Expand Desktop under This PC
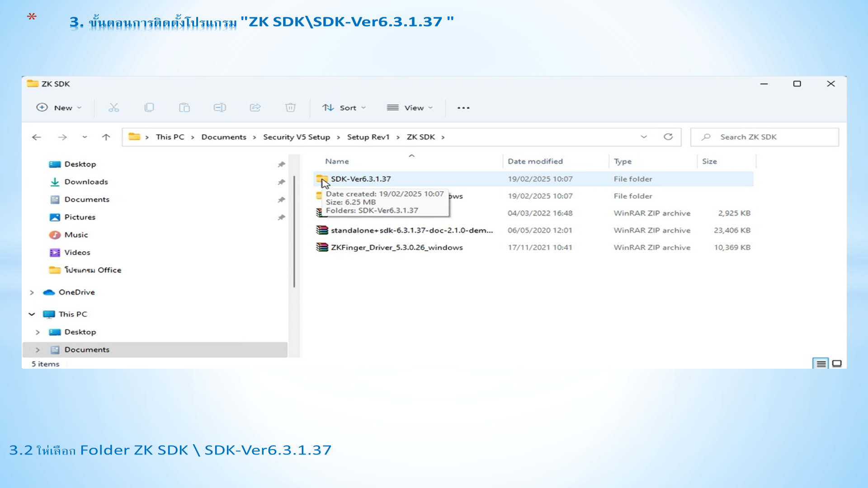The image size is (868, 488). tap(38, 332)
